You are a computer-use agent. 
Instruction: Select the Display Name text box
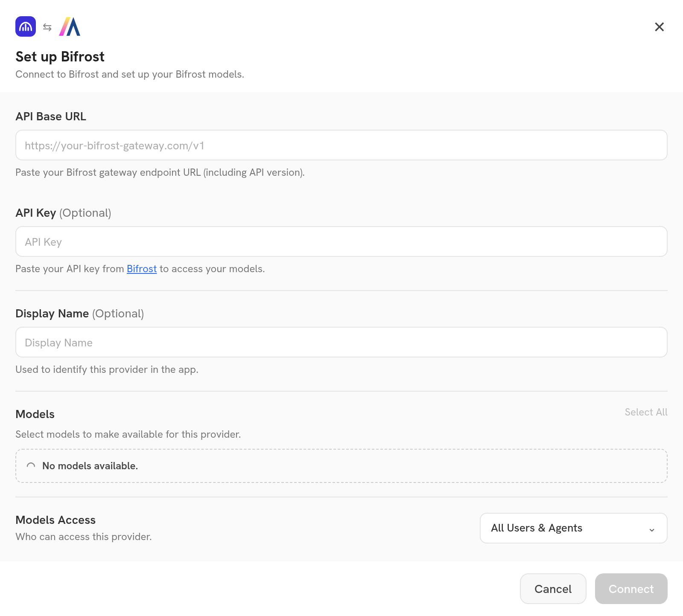pos(341,342)
